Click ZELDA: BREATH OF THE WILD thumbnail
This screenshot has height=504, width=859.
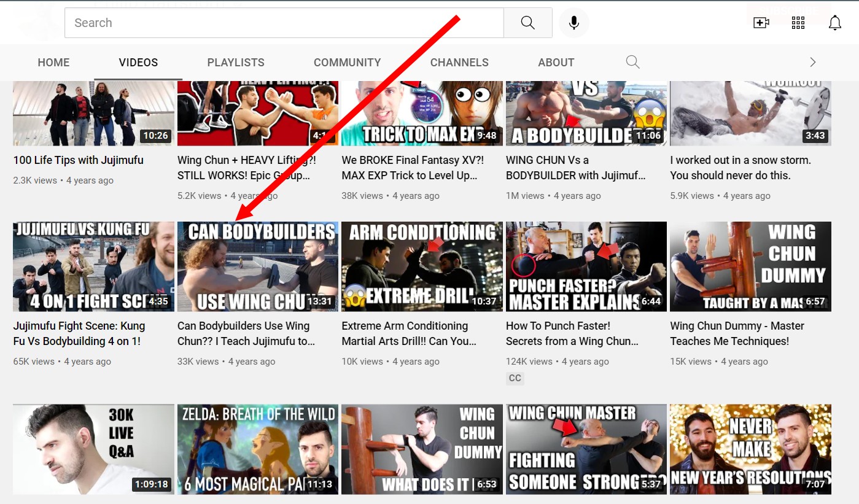(258, 449)
